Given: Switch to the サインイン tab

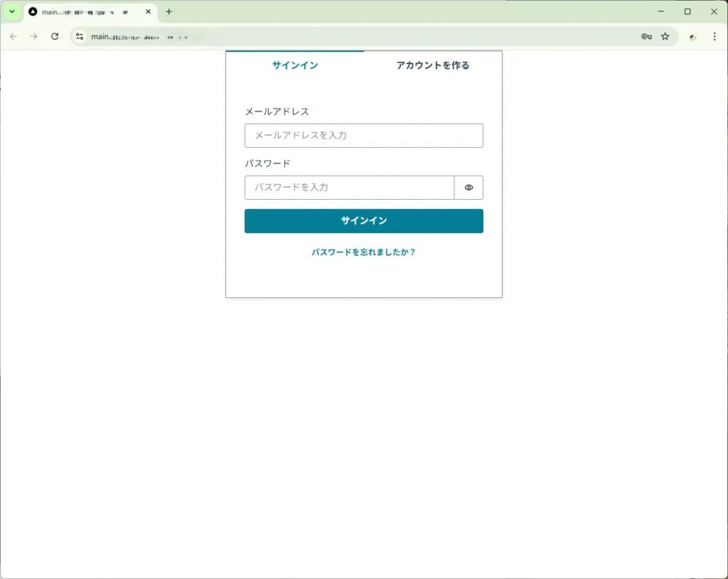Looking at the screenshot, I should [294, 65].
